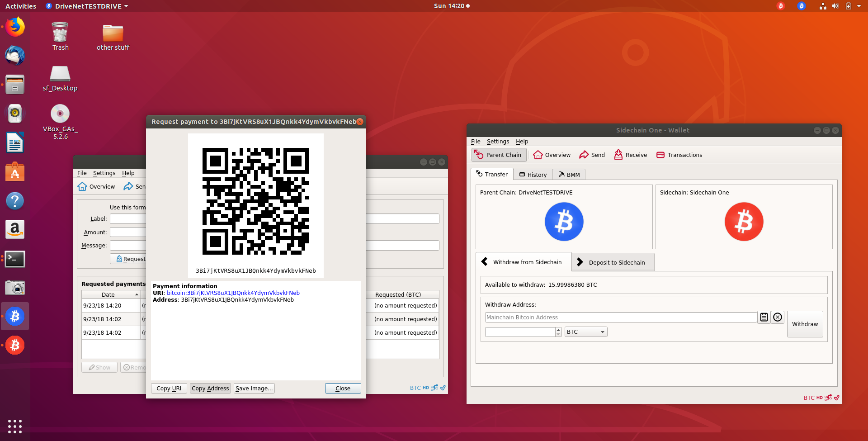Open the volume icon in top bar
This screenshot has width=868, height=441.
tap(835, 6)
